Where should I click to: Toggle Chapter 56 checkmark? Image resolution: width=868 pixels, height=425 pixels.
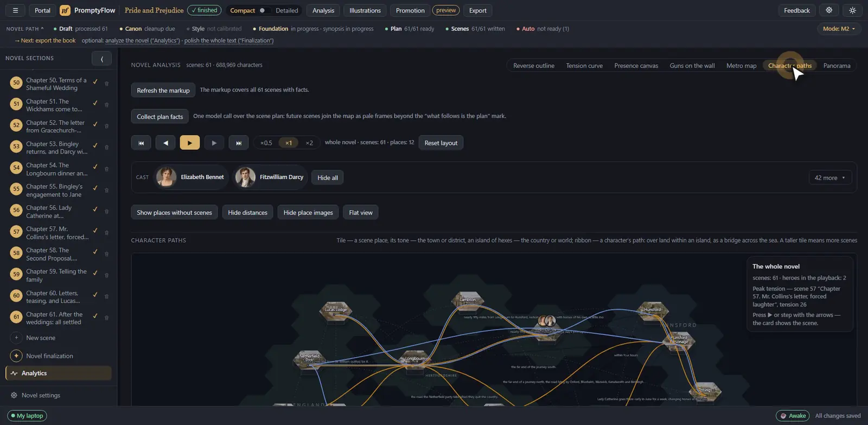point(95,210)
